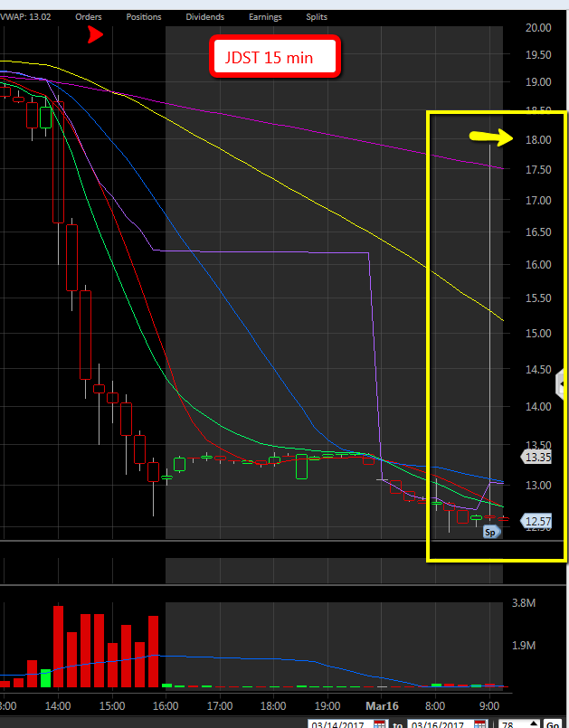The width and height of the screenshot is (569, 728).
Task: Click the Sp split marker on chart
Action: 491,533
